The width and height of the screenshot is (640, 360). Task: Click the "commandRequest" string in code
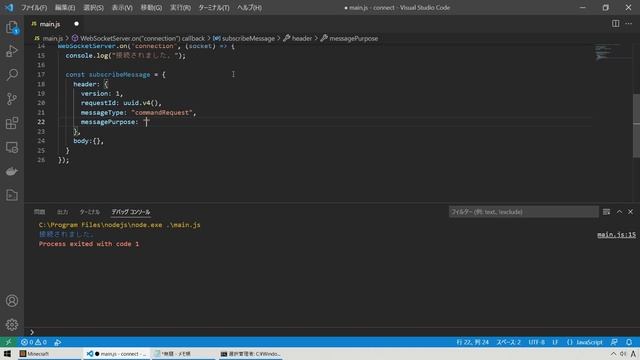[162, 112]
